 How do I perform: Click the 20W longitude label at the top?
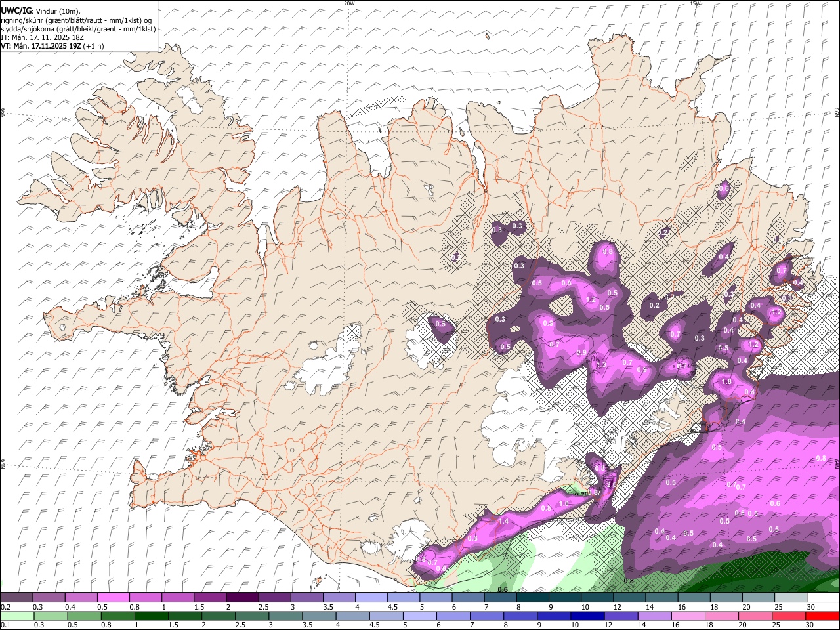pos(349,3)
